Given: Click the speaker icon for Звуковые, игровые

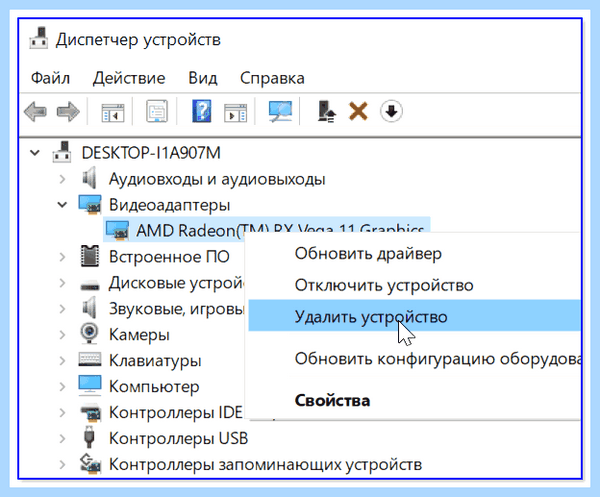Looking at the screenshot, I should [90, 308].
